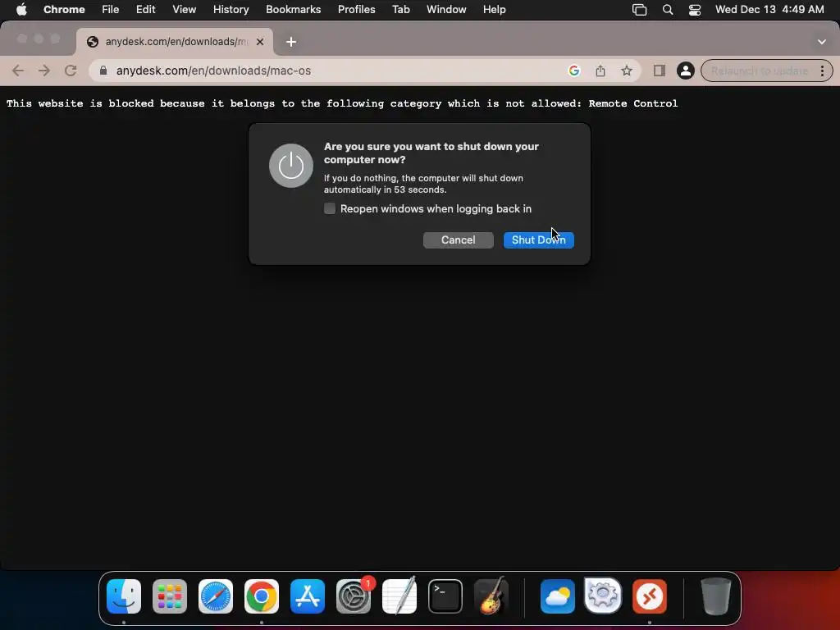Click the lock site info icon
The image size is (840, 630).
103,71
